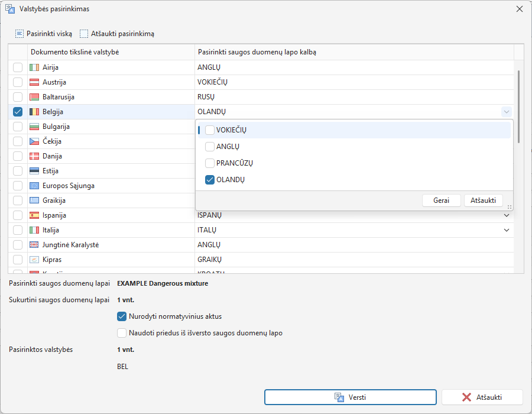The height and width of the screenshot is (414, 532).
Task: Click the Dokumento tikslinė valstybė column header
Action: tap(111, 52)
